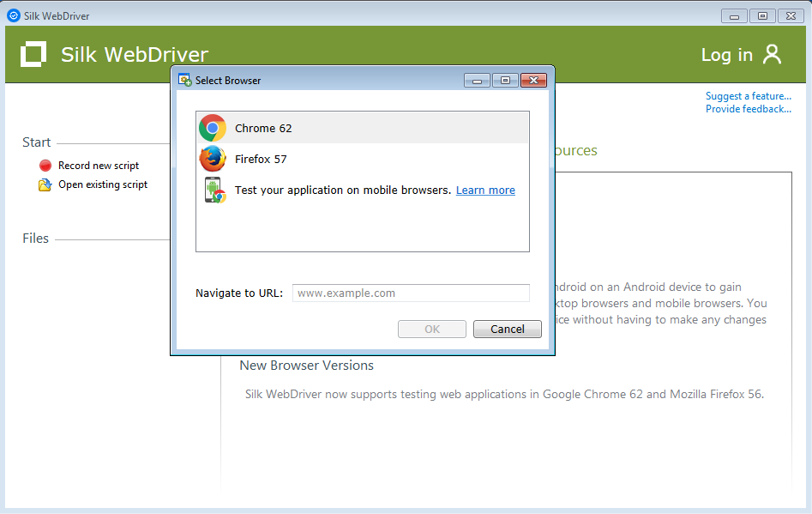Click the Android mobile browser icon
812x514 pixels.
[214, 190]
